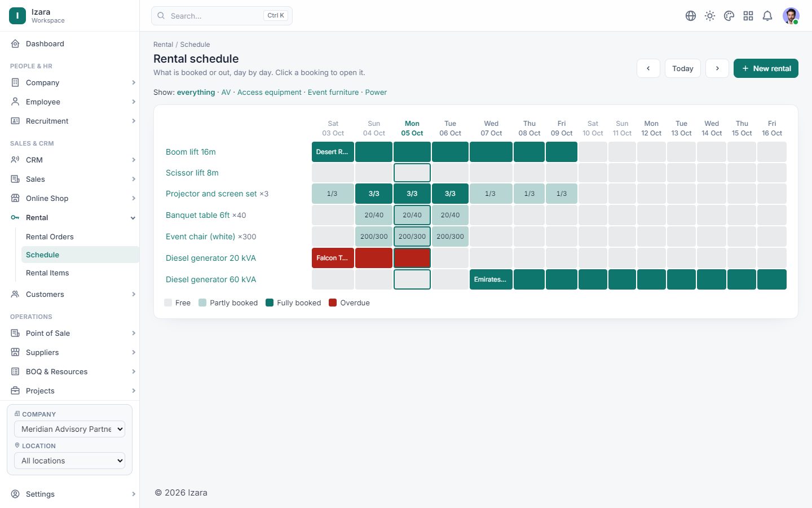Screen dimensions: 812x508
Task: Open the overdue Falcon T... booking
Action: coord(333,258)
